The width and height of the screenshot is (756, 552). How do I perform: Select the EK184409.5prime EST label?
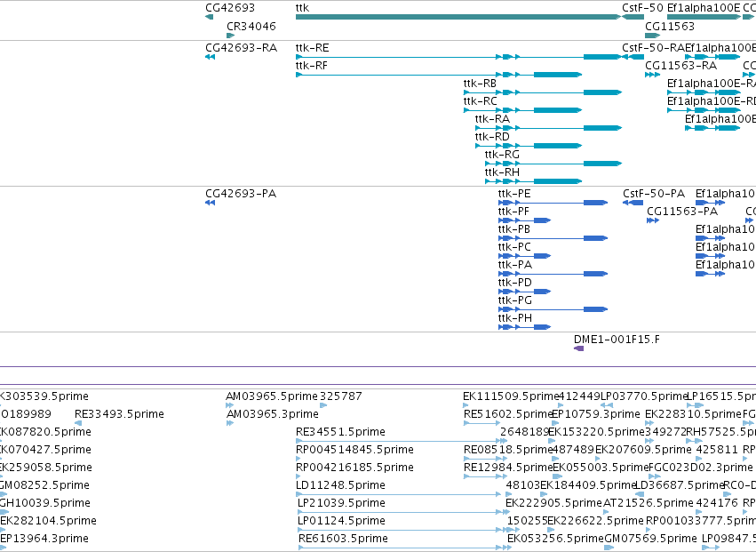click(x=589, y=485)
